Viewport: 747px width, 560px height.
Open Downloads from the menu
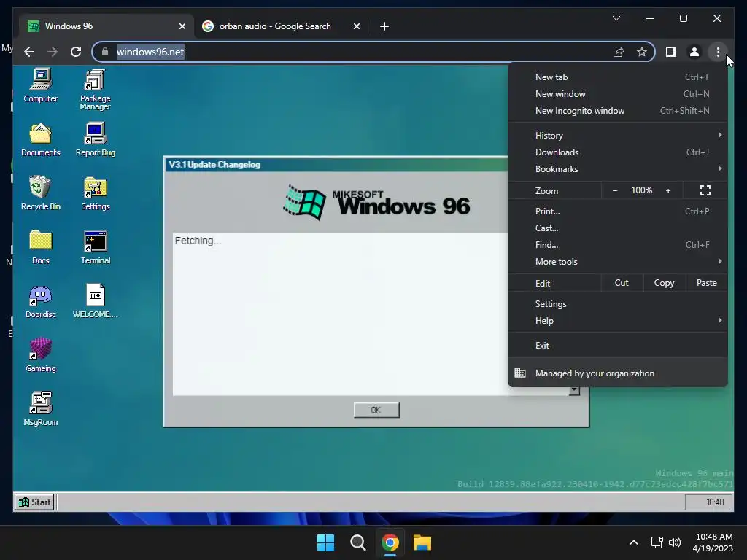(617, 152)
